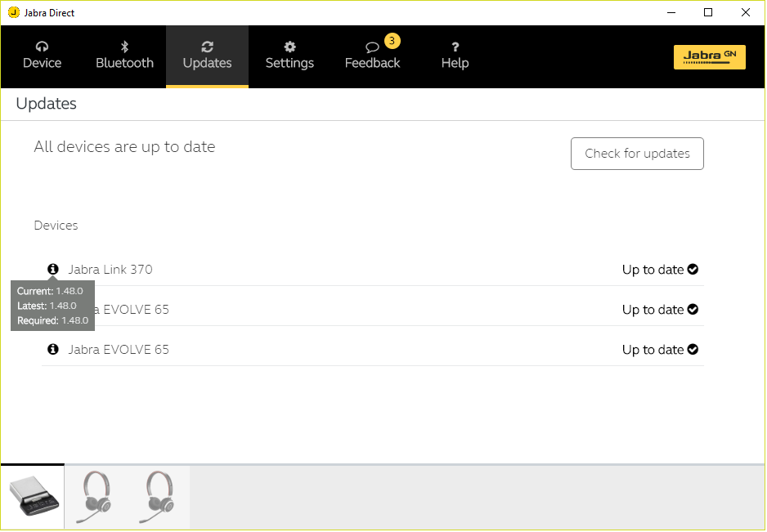The width and height of the screenshot is (767, 532).
Task: Click the Jabra Link 370 device name
Action: [x=110, y=270]
